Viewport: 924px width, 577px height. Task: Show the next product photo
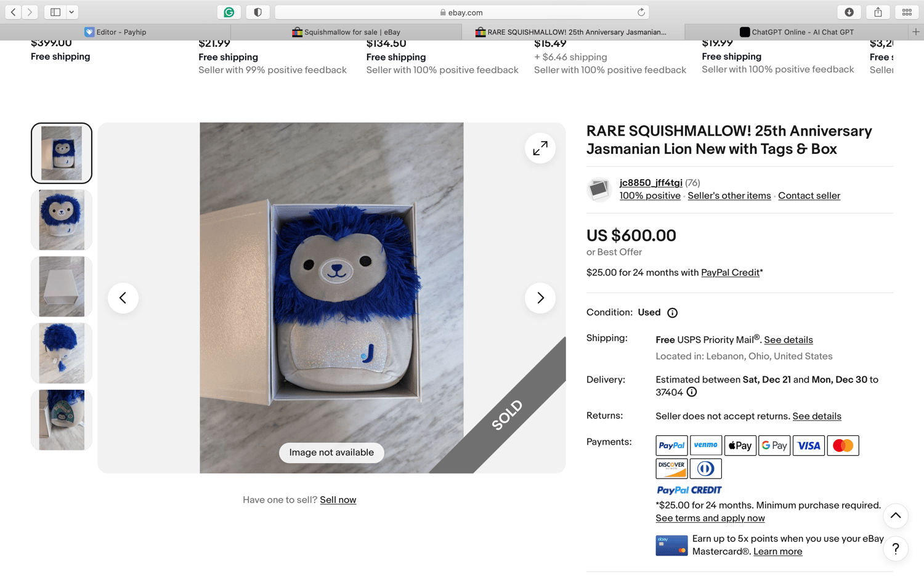click(x=540, y=298)
